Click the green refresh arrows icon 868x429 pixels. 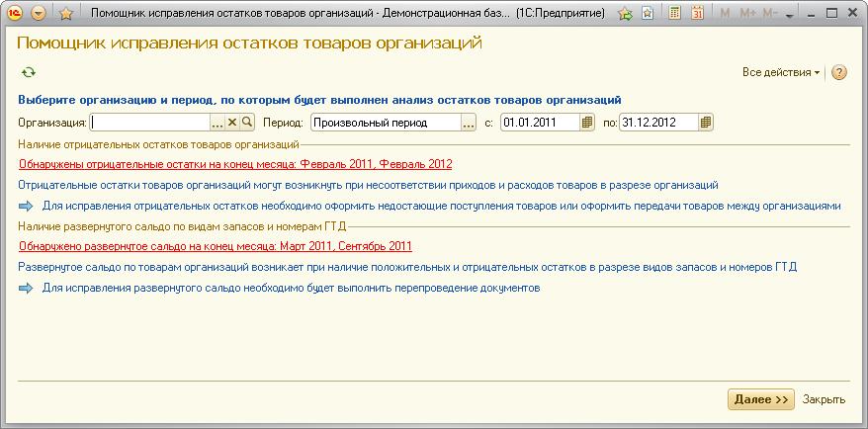(29, 72)
